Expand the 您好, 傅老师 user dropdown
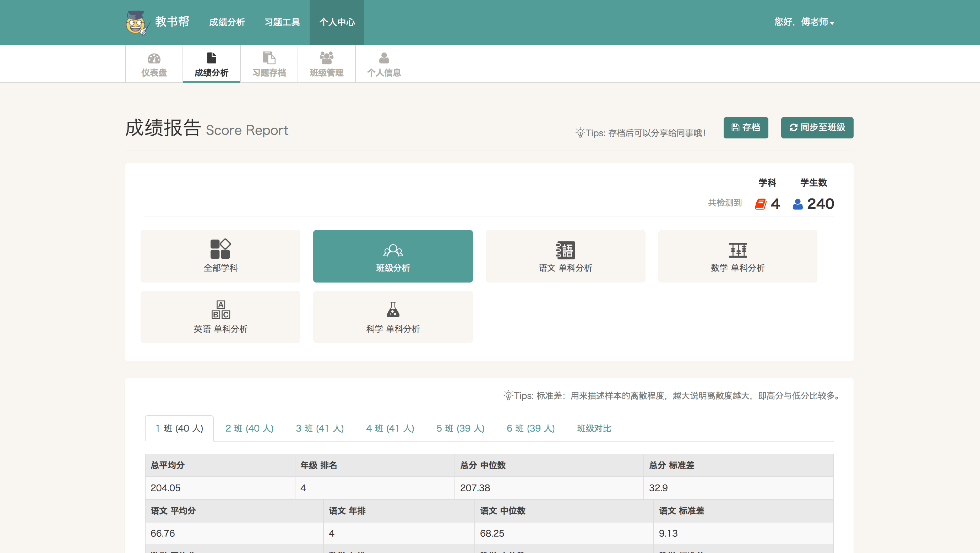 [x=804, y=22]
